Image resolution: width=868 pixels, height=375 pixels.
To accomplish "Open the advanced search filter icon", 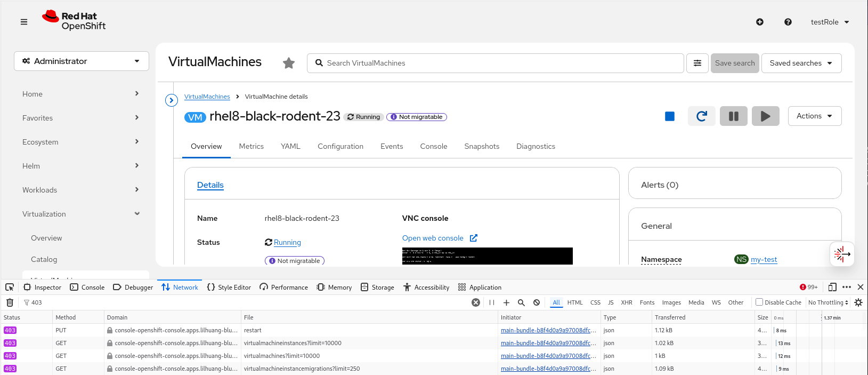I will 697,63.
